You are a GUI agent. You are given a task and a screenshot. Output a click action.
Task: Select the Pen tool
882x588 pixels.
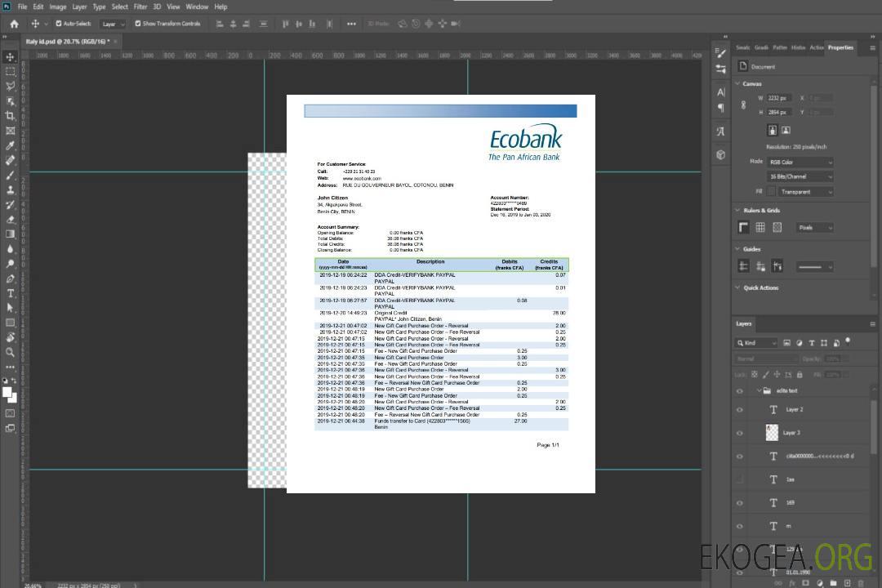pos(10,278)
